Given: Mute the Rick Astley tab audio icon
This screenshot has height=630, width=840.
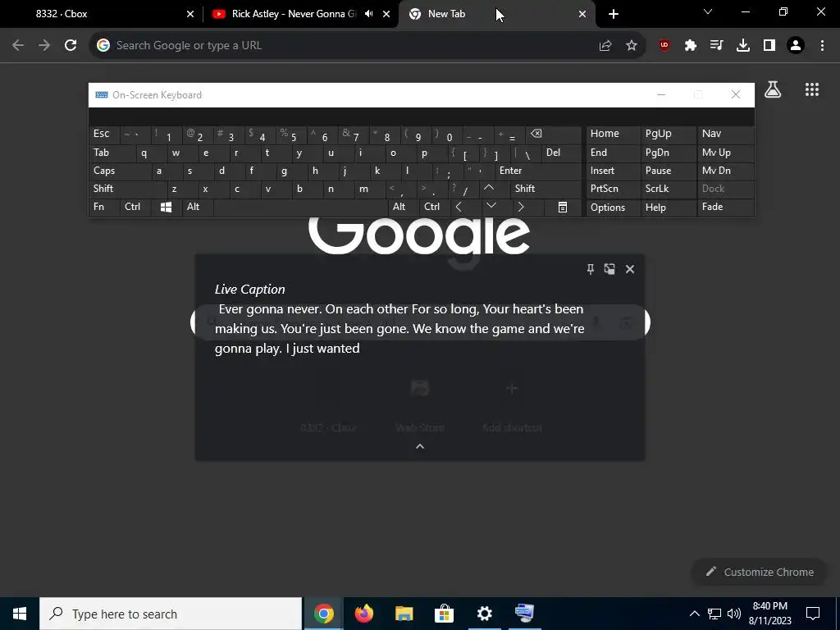Looking at the screenshot, I should coord(368,14).
